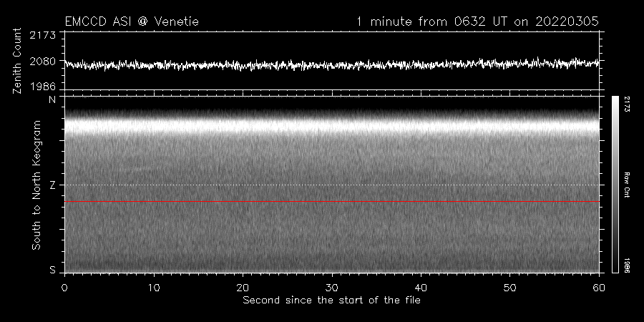Click 'Second since the start of the file' label
Screen dimensions: 644x322
tap(332, 301)
